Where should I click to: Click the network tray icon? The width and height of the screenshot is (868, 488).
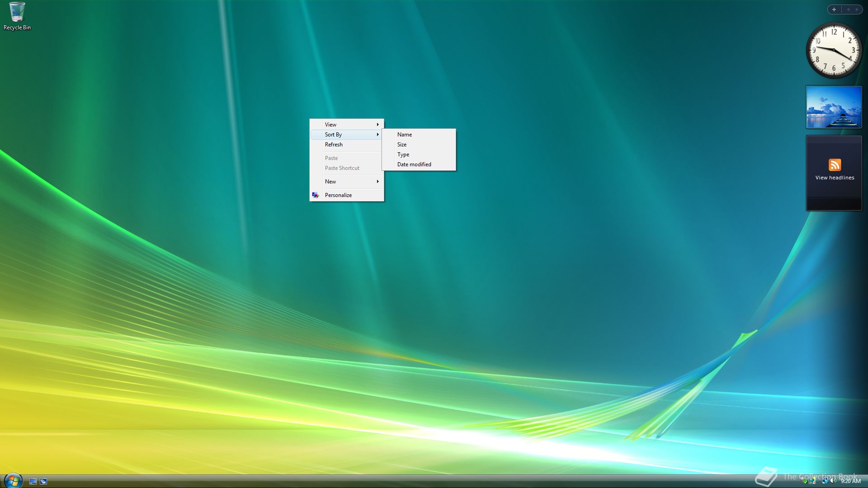pyautogui.click(x=825, y=481)
